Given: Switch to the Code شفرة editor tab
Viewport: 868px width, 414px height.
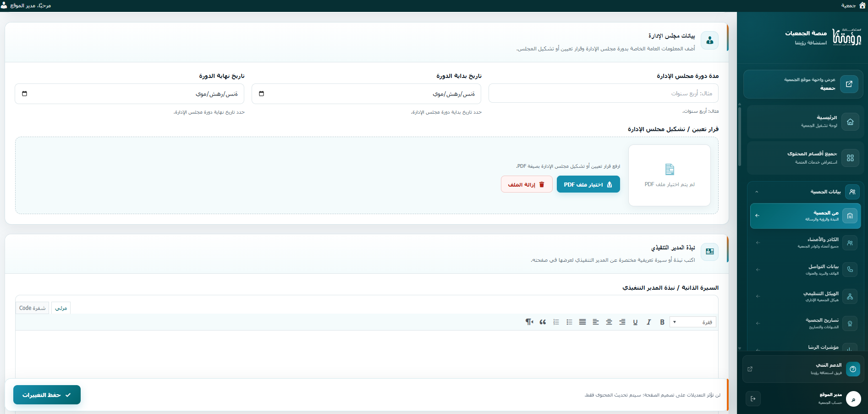Looking at the screenshot, I should tap(32, 308).
